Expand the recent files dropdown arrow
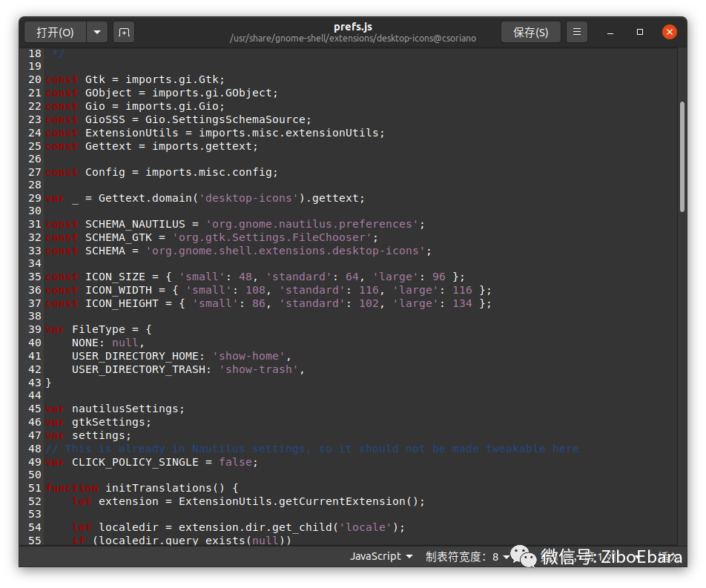The width and height of the screenshot is (706, 588). coord(97,33)
